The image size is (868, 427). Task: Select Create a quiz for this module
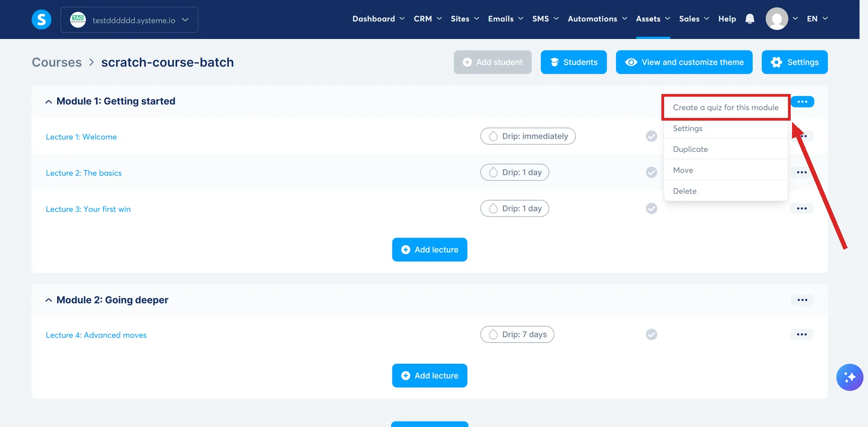726,108
